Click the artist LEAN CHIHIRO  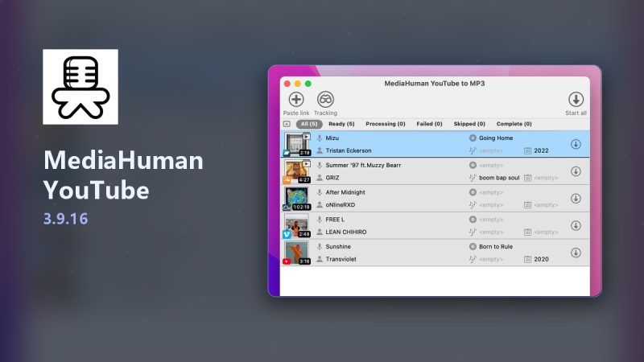[x=346, y=232]
